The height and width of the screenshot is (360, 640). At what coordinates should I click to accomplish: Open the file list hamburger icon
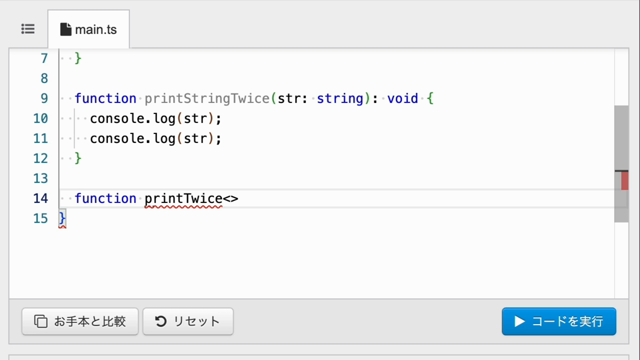28,29
